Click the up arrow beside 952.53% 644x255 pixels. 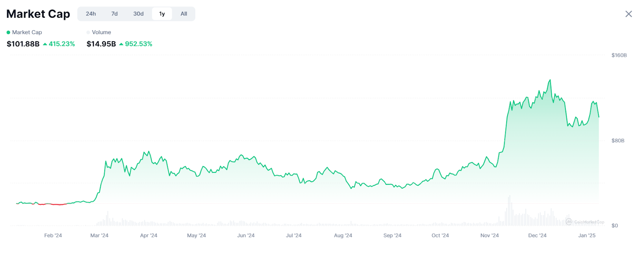coord(121,44)
